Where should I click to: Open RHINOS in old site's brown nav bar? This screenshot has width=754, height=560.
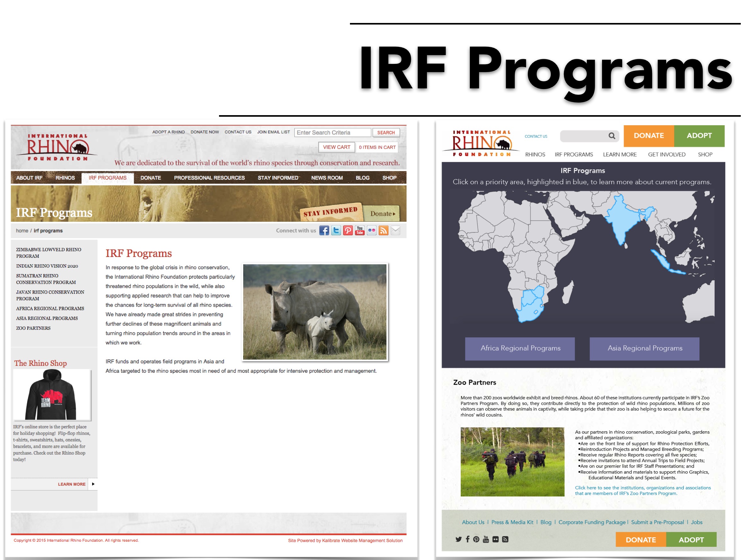pyautogui.click(x=65, y=178)
